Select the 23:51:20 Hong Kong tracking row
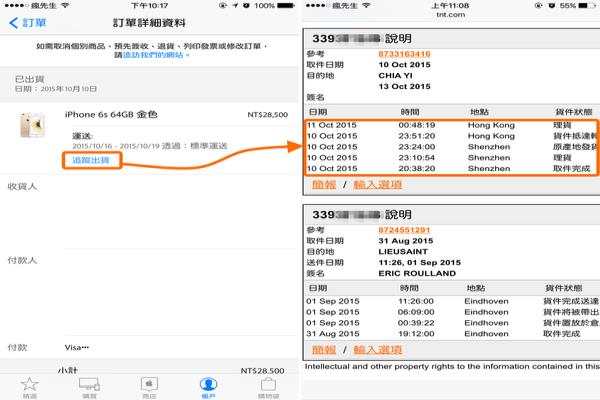Viewport: 600px width, 400px height. 452,136
